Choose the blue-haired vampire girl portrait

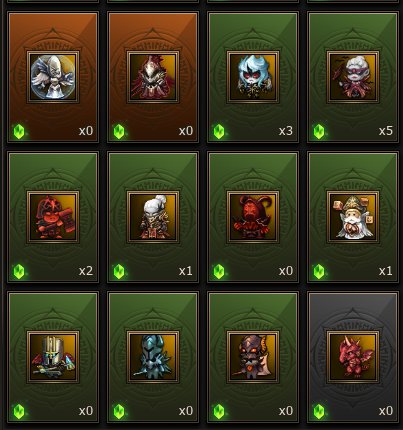click(253, 77)
